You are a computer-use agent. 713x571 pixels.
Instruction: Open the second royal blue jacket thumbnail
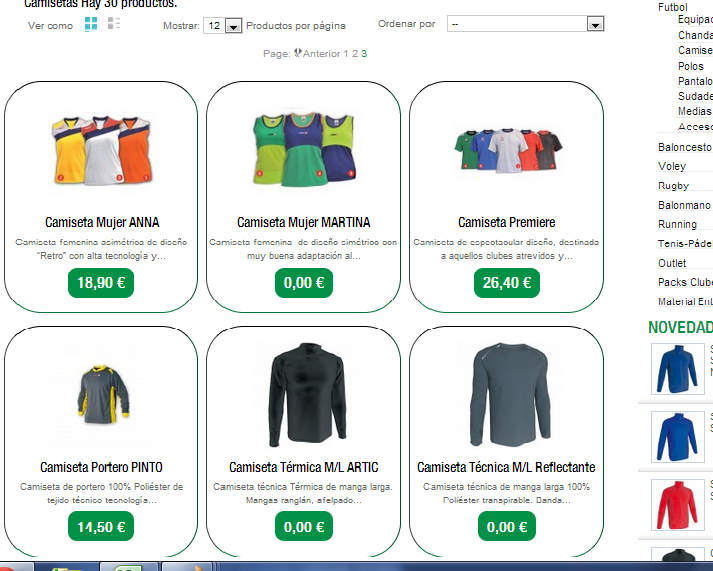click(x=678, y=437)
